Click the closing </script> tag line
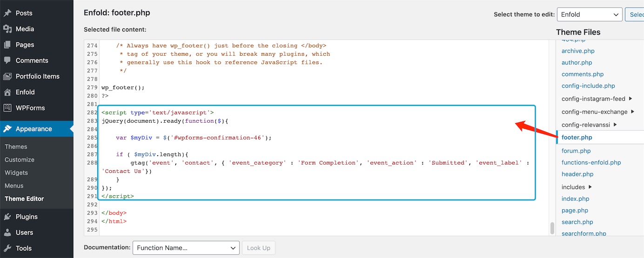 point(117,196)
